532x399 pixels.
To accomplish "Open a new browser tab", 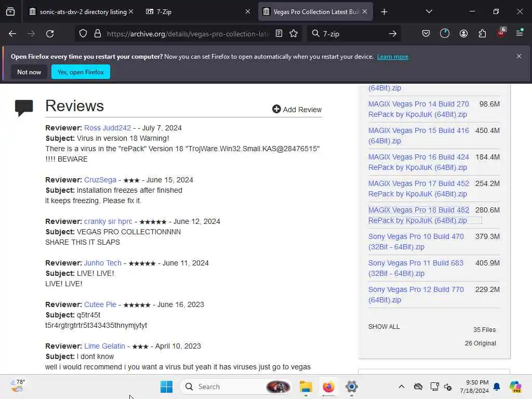I will click(x=384, y=12).
